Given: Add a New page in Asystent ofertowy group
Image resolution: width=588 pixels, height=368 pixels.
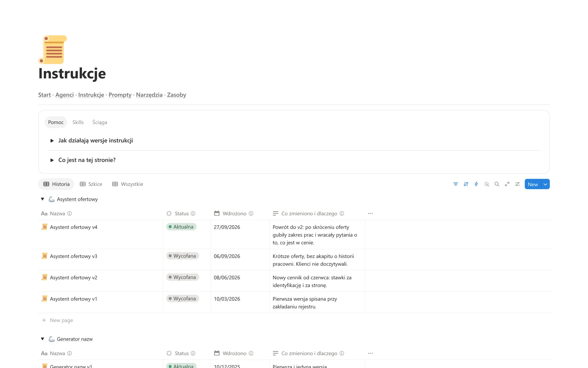Looking at the screenshot, I should point(57,320).
